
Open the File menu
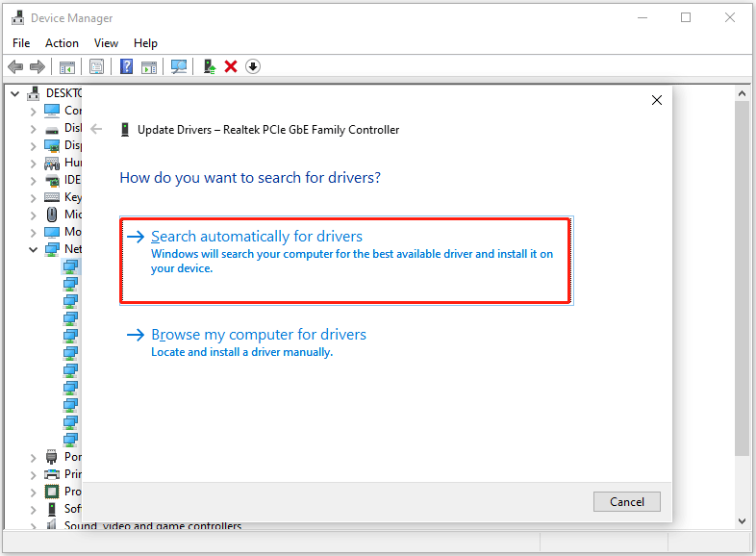point(21,43)
